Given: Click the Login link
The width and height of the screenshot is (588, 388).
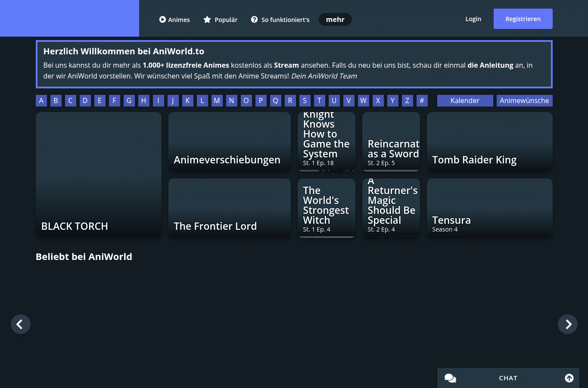Looking at the screenshot, I should pos(473,19).
